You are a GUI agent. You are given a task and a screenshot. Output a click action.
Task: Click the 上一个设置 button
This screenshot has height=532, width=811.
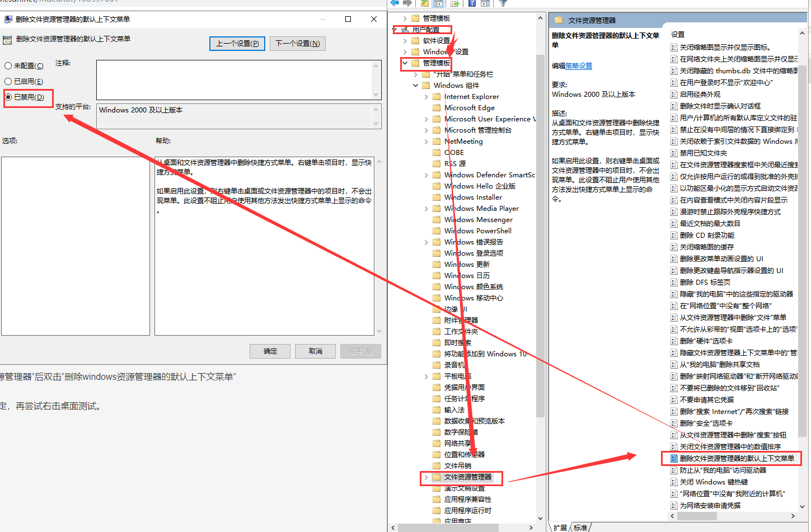pyautogui.click(x=237, y=44)
